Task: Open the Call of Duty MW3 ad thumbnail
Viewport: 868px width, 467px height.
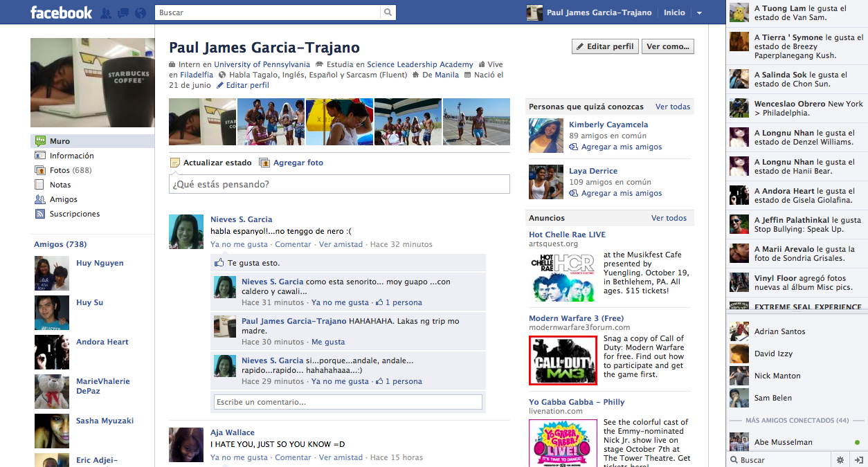Action: [x=562, y=360]
